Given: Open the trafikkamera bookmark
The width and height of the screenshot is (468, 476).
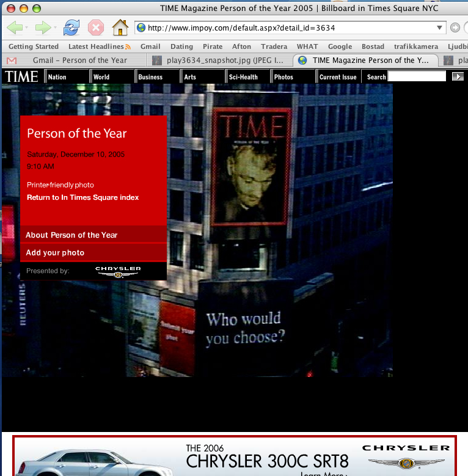Looking at the screenshot, I should coord(416,46).
